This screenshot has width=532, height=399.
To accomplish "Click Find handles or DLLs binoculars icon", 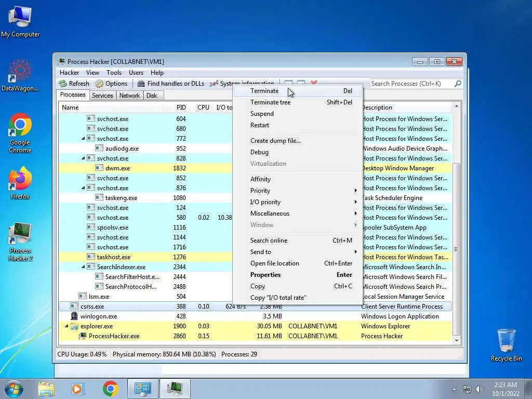I will click(x=141, y=84).
